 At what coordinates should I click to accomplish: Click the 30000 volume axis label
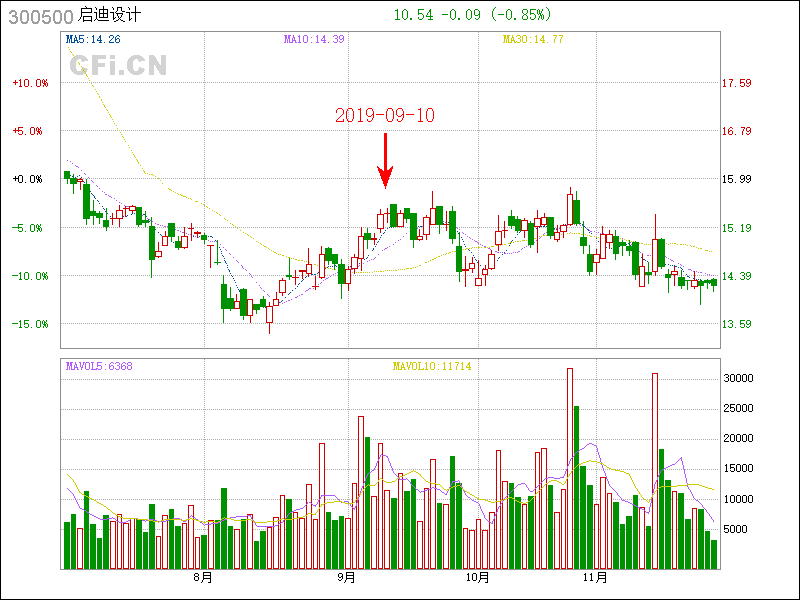click(739, 378)
